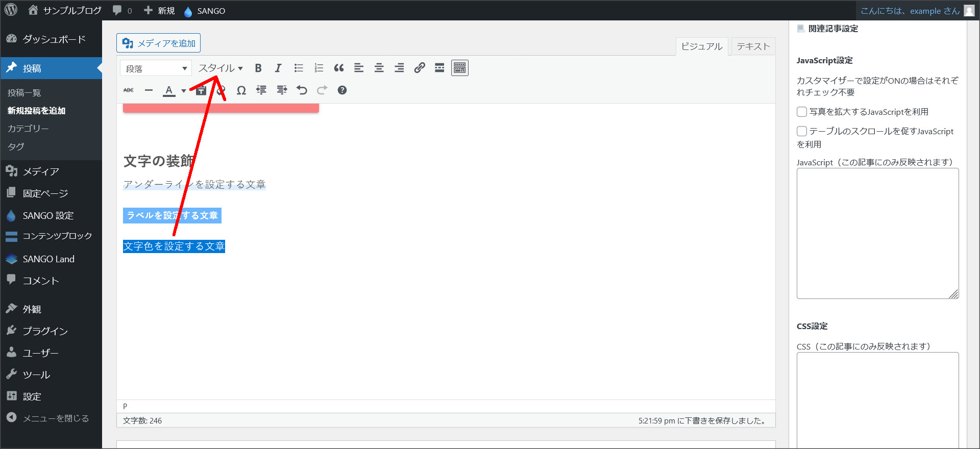Insert a bulleted list
The width and height of the screenshot is (980, 449).
click(299, 68)
